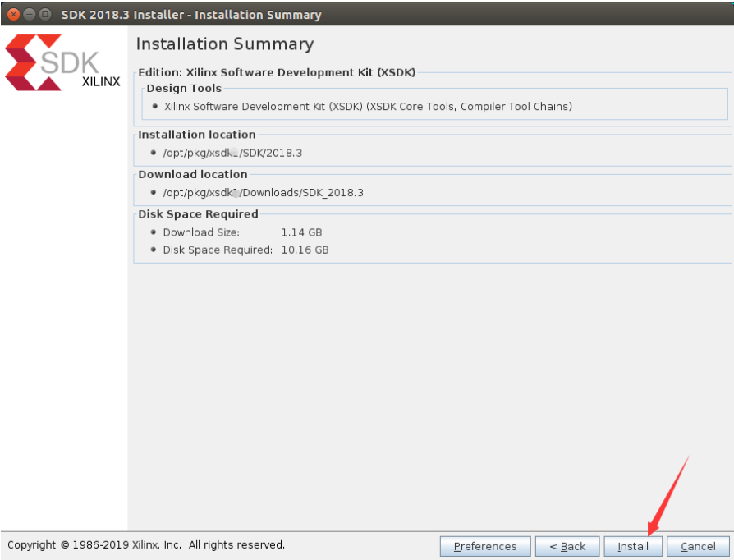734x560 pixels.
Task: Click the Cancel button
Action: tap(698, 546)
